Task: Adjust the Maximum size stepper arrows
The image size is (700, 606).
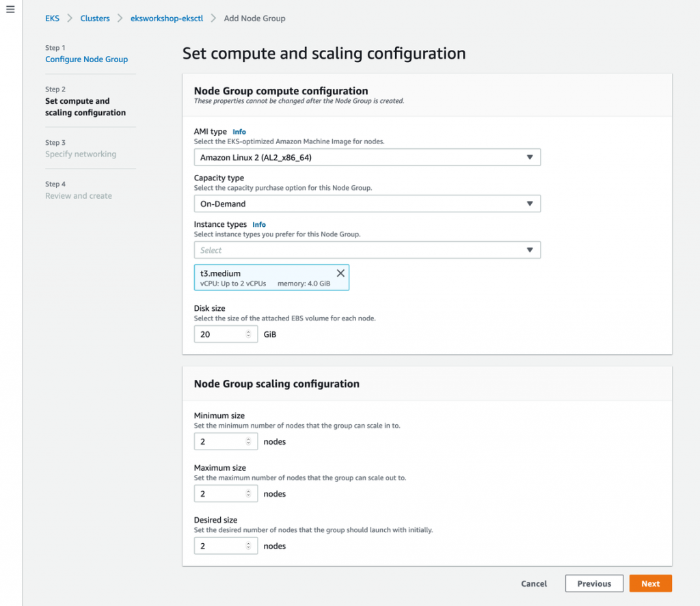Action: [x=249, y=493]
